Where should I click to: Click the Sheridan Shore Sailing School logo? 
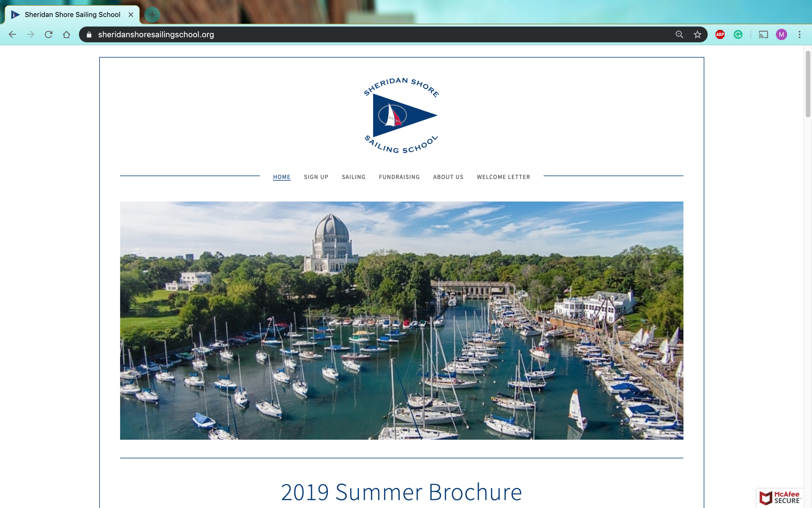(x=401, y=115)
